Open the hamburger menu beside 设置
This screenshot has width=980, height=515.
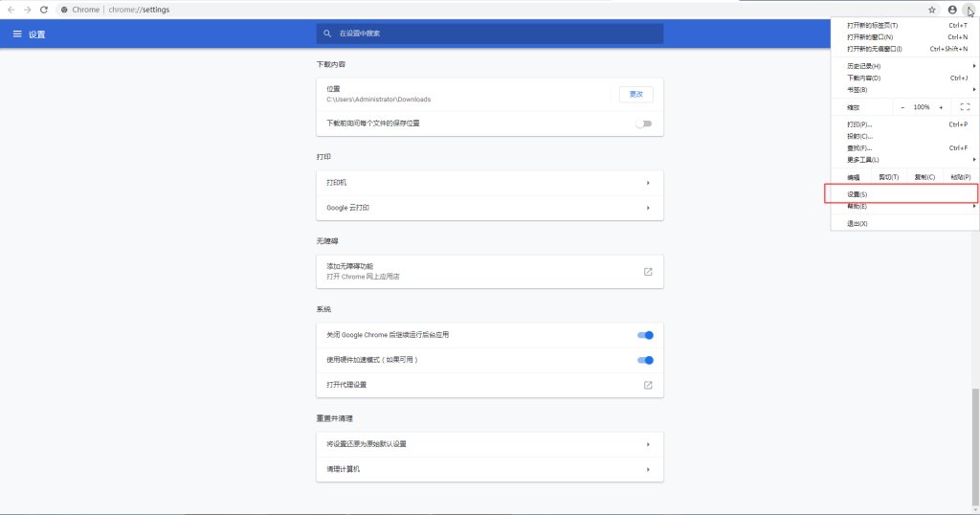[16, 34]
